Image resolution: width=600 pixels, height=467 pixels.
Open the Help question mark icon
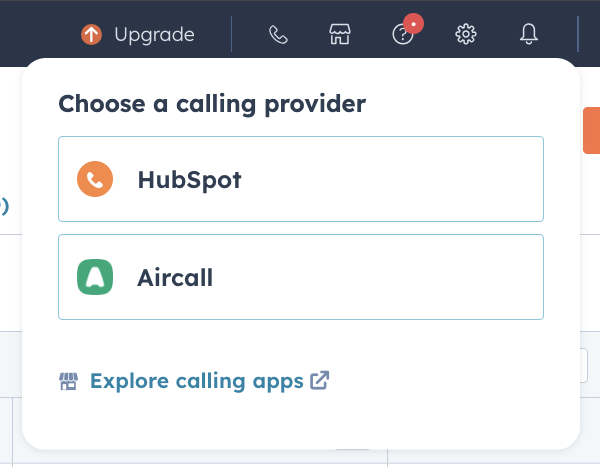pyautogui.click(x=403, y=35)
